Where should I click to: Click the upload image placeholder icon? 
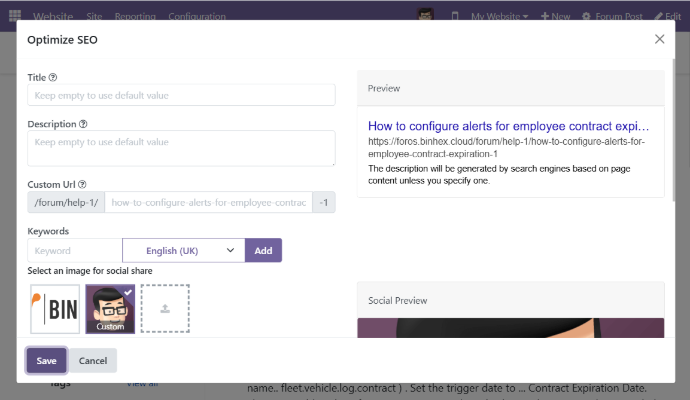click(x=165, y=309)
